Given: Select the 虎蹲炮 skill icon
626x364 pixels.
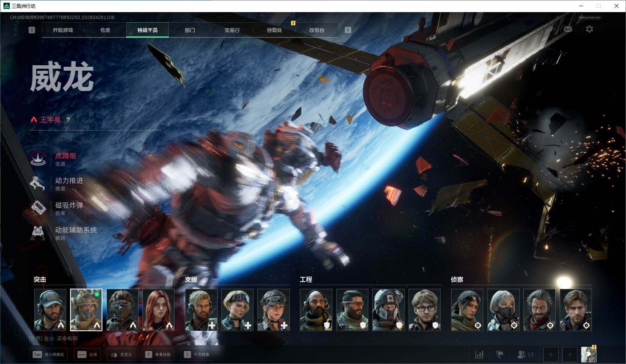Looking at the screenshot, I should (x=38, y=159).
